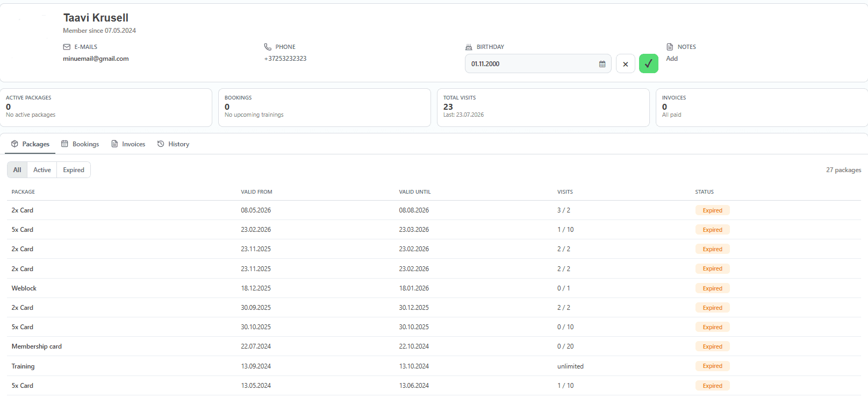Click the Bookings summary card
The height and width of the screenshot is (397, 868).
pyautogui.click(x=325, y=108)
